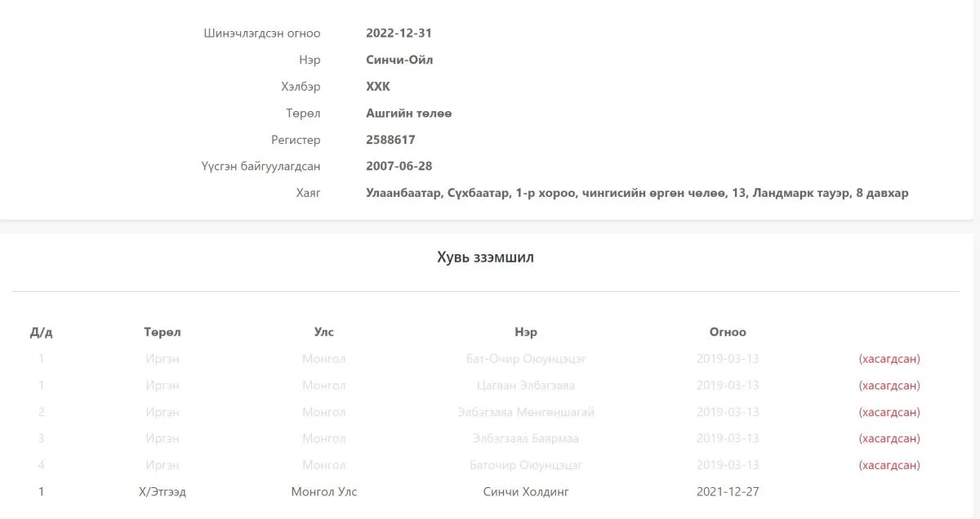980x519 pixels.
Task: Click the X/Этгээд type cell
Action: point(163,492)
